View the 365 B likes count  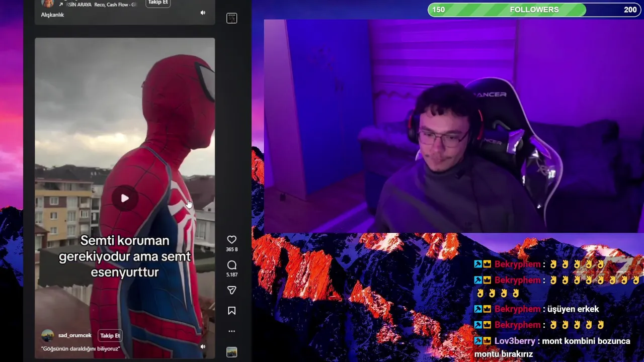tap(231, 249)
